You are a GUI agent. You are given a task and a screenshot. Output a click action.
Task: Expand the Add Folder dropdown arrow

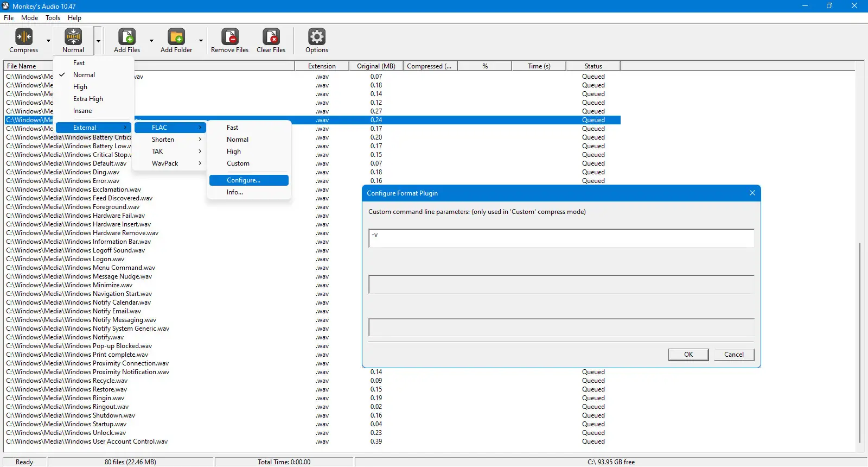pos(201,41)
